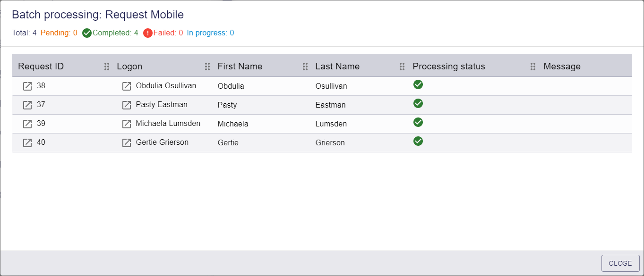Sort by the First Name column header

[240, 67]
